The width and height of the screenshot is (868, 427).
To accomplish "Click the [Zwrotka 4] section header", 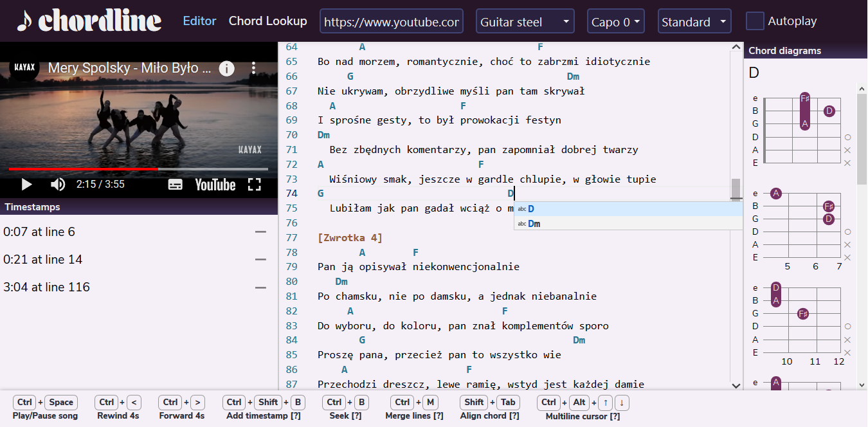I will click(350, 238).
